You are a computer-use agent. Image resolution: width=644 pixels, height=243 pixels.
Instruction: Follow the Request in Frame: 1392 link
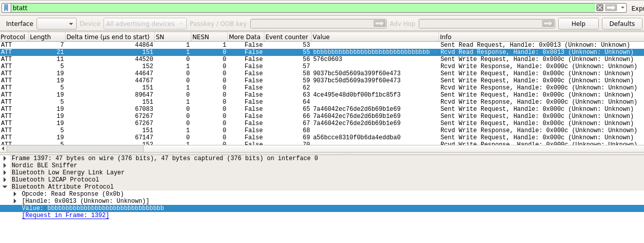(x=65, y=216)
